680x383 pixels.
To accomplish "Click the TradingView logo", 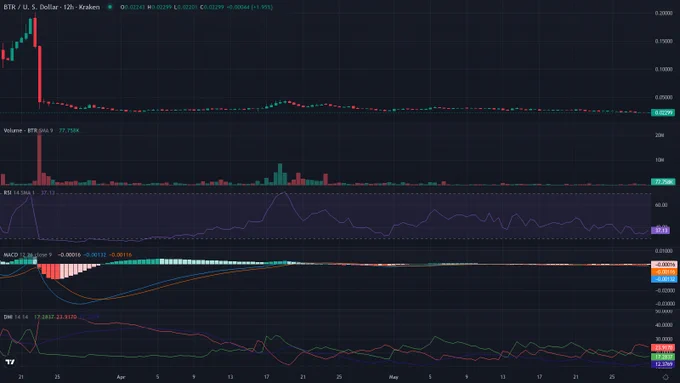I will click(x=10, y=362).
